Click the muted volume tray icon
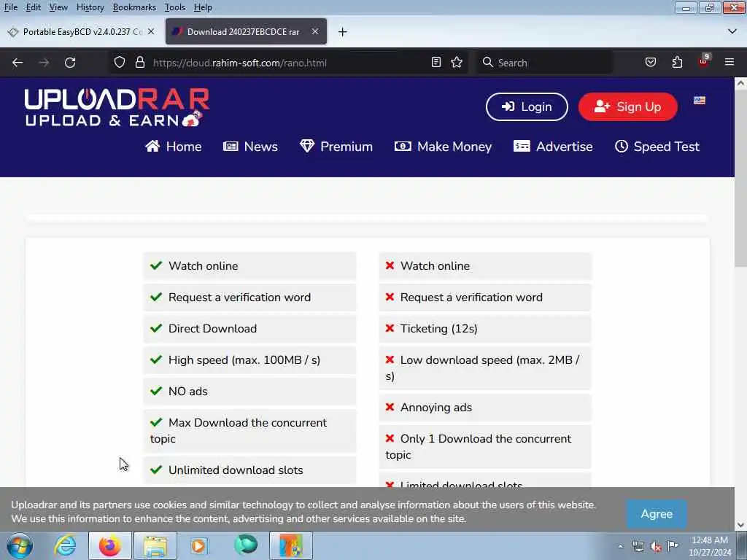The width and height of the screenshot is (747, 560). point(656,547)
